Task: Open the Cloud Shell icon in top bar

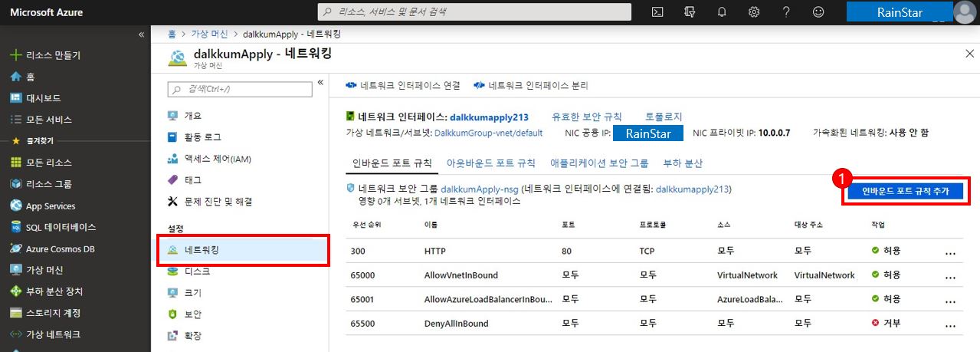Action: point(657,12)
